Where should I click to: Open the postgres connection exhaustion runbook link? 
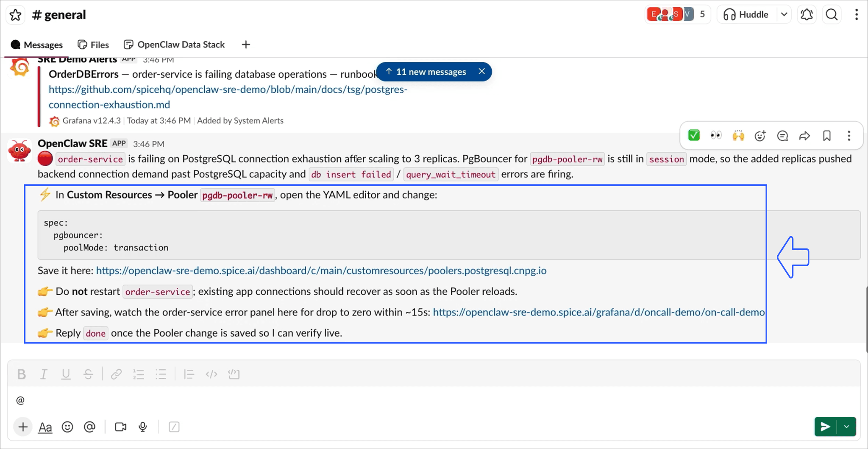pos(228,97)
